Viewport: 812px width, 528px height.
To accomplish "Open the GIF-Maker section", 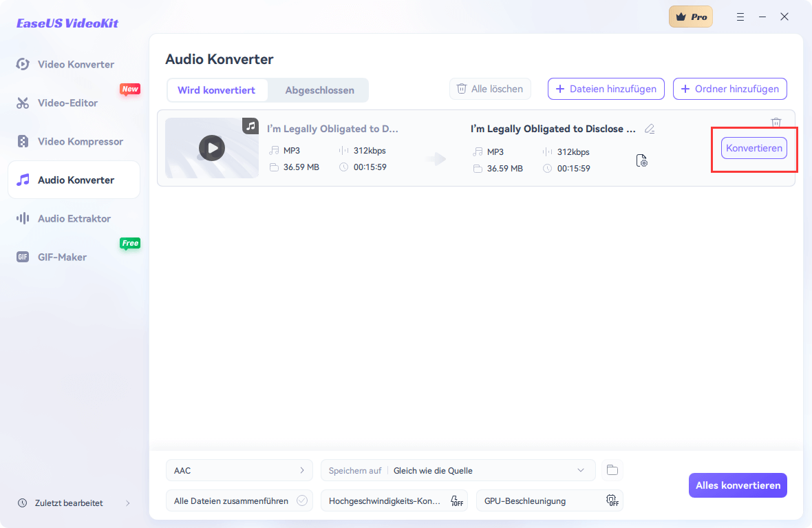I will tap(74, 257).
